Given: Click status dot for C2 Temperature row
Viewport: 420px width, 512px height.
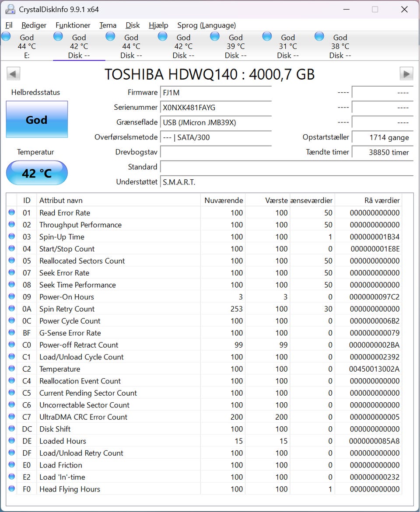Looking at the screenshot, I should click(x=12, y=368).
